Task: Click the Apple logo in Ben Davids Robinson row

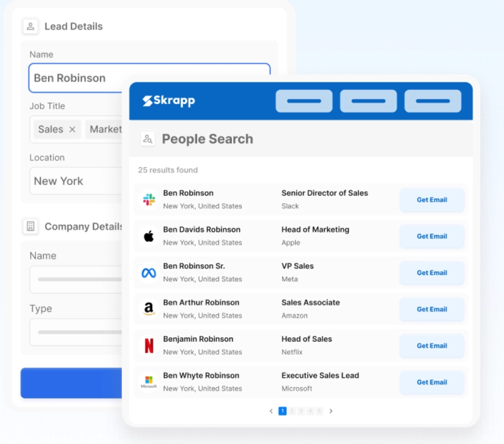Action: 149,236
